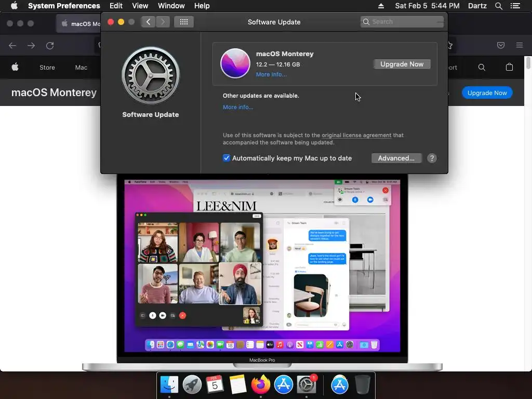Screen dimensions: 532x399
Task: Click the Apple logo on the website nav
Action: 15,67
